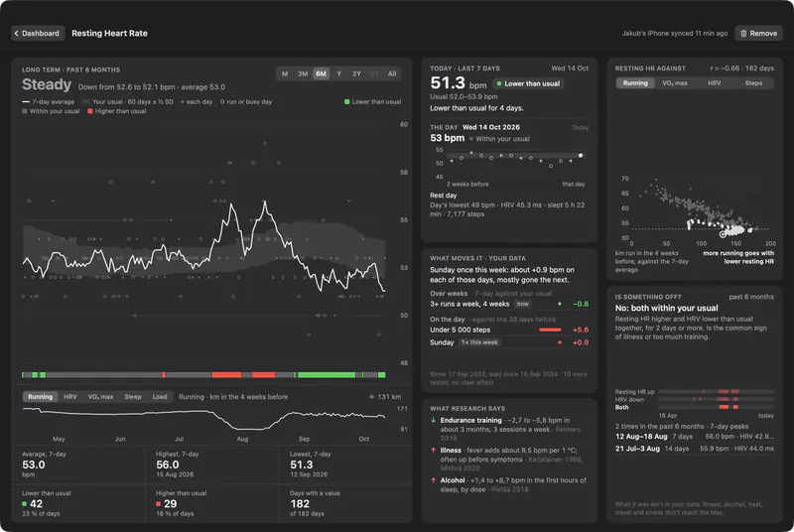
Task: Click the green square in Lower than usual legend
Action: (x=346, y=102)
